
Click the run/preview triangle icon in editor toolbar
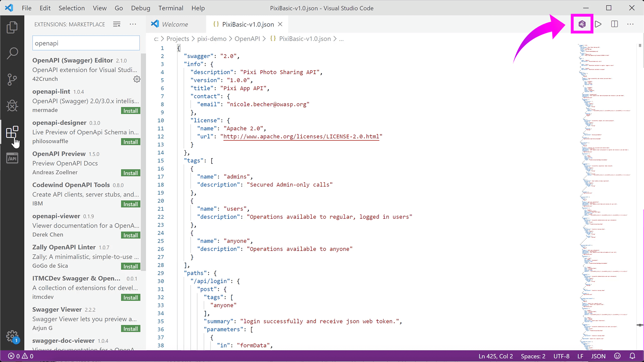tap(598, 24)
